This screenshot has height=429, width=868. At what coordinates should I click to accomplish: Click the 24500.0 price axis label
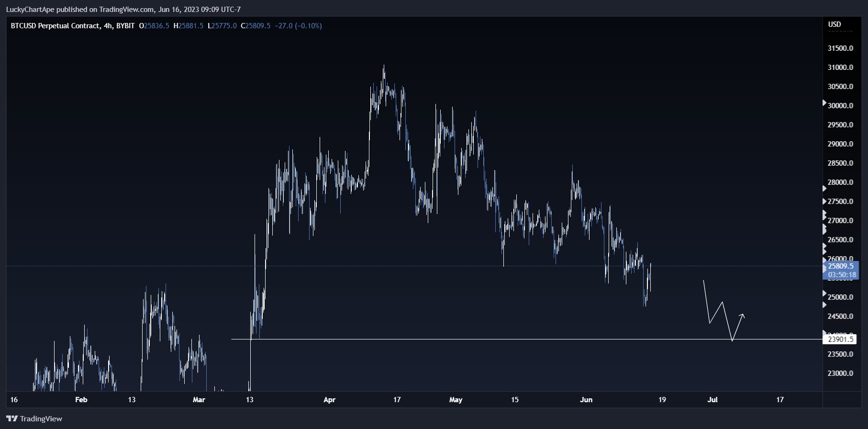(x=840, y=316)
